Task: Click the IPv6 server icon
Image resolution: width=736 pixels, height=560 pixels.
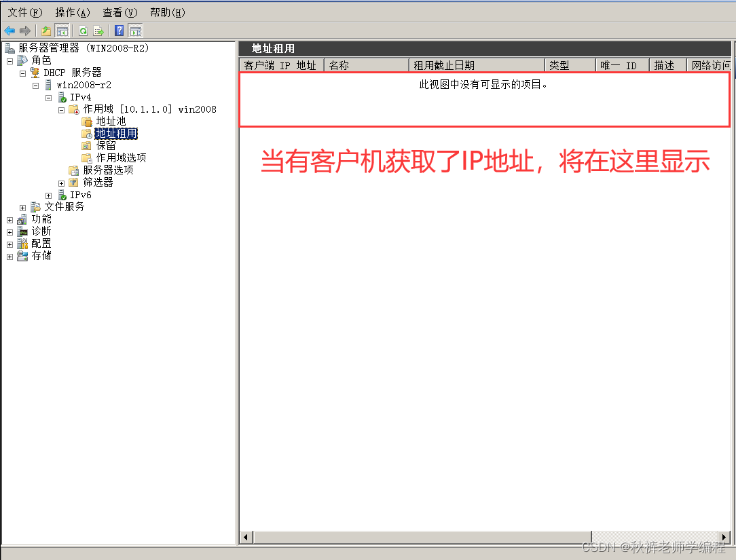Action: (x=62, y=195)
